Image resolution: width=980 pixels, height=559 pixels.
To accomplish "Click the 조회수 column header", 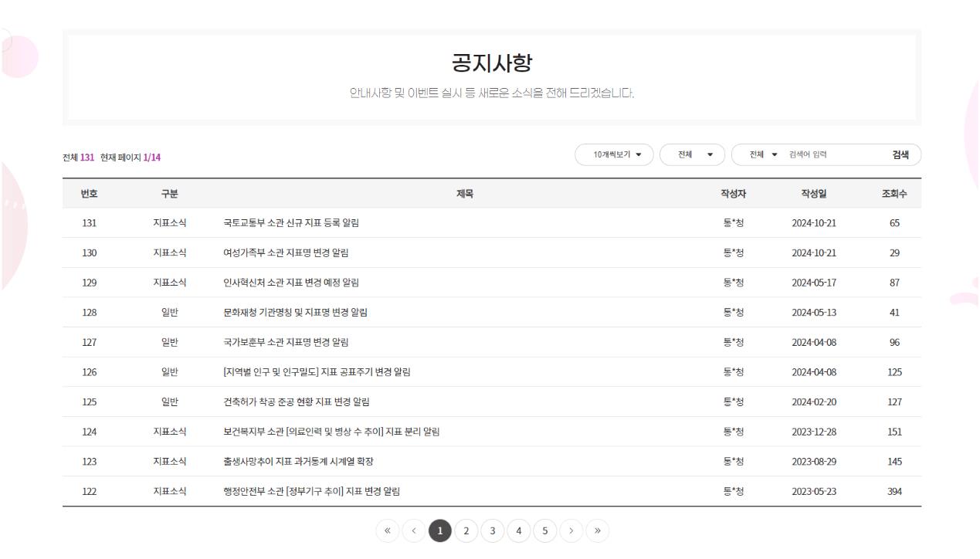I will pos(894,194).
